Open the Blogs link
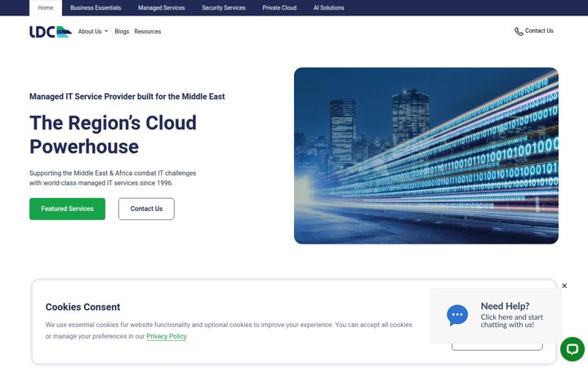This screenshot has height=368, width=588. tap(122, 32)
